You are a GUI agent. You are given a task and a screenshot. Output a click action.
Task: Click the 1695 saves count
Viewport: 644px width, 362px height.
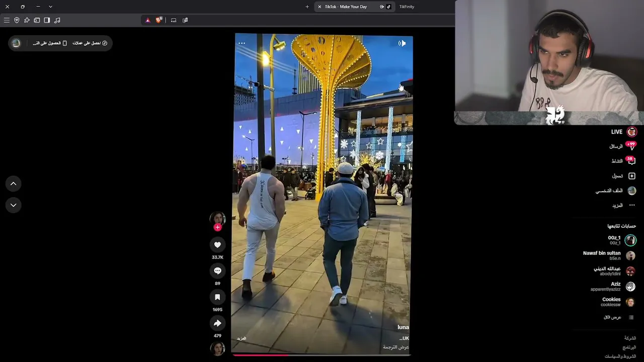[x=217, y=310]
